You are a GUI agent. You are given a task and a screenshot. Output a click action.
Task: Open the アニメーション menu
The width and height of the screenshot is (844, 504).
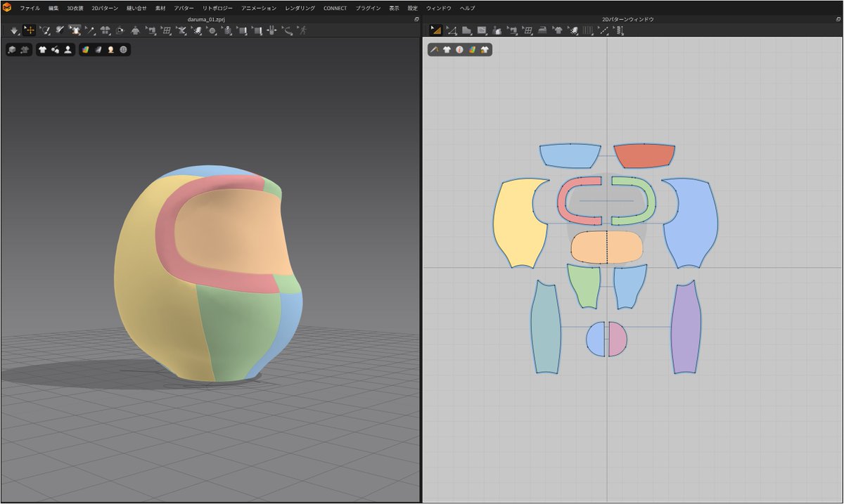tap(259, 8)
